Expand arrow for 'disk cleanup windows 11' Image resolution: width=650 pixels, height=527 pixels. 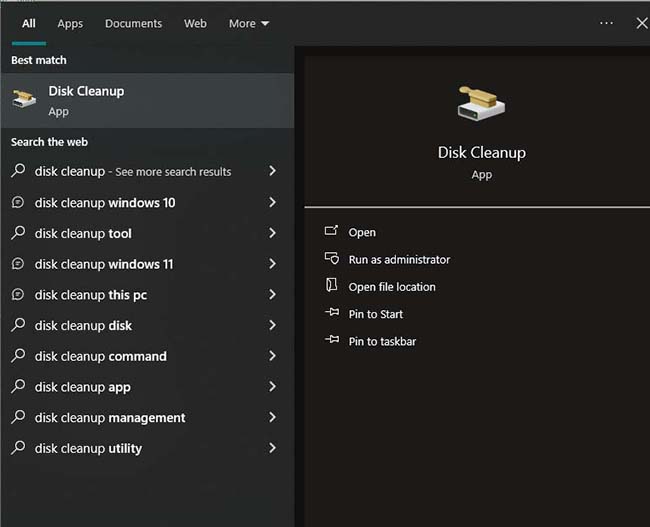272,264
